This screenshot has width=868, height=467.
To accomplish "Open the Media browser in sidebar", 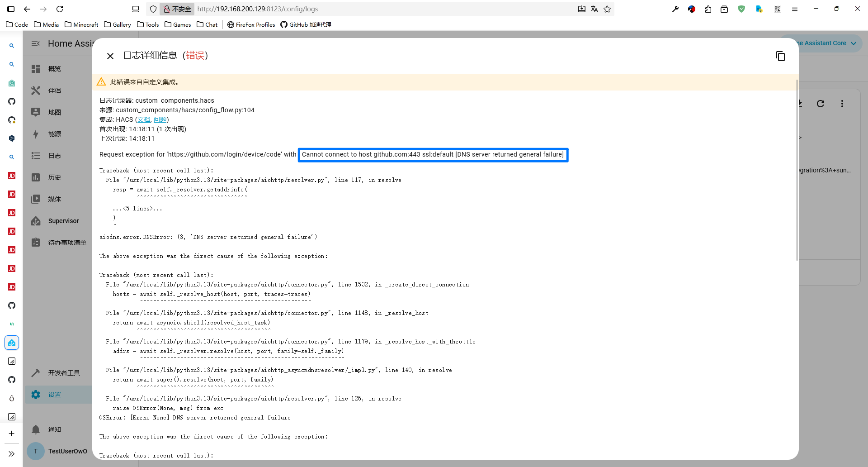I will (54, 199).
